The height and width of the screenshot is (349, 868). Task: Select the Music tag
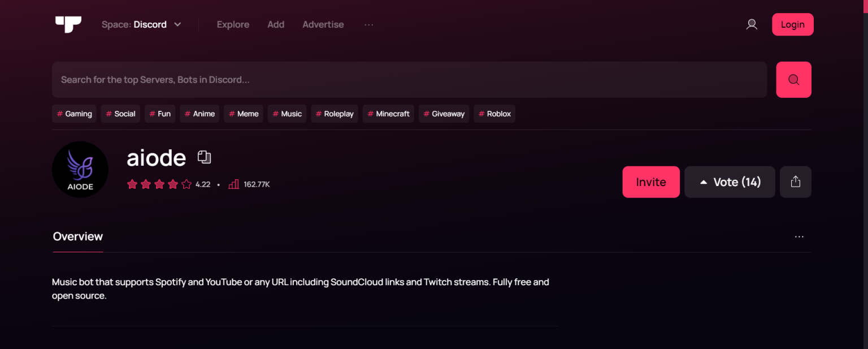point(287,114)
